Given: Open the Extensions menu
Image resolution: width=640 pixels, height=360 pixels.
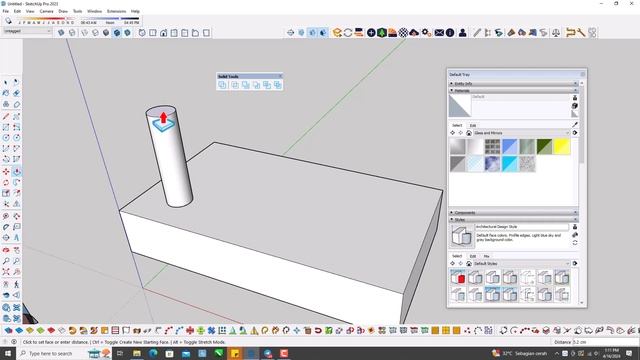Looking at the screenshot, I should tap(117, 11).
